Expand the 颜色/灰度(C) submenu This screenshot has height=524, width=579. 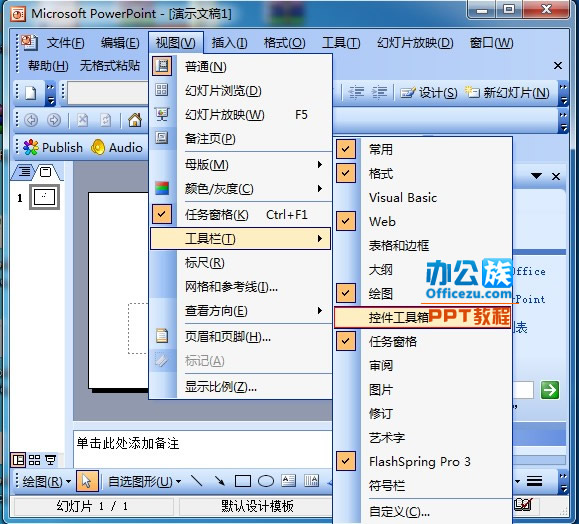point(240,189)
